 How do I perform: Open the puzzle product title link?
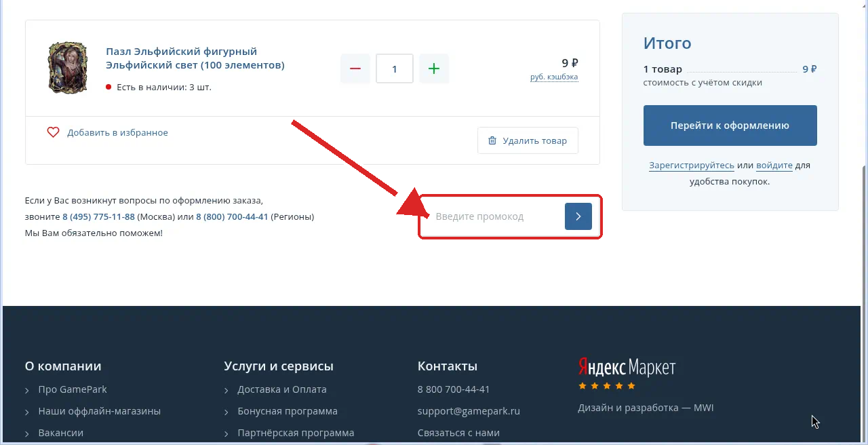[195, 58]
